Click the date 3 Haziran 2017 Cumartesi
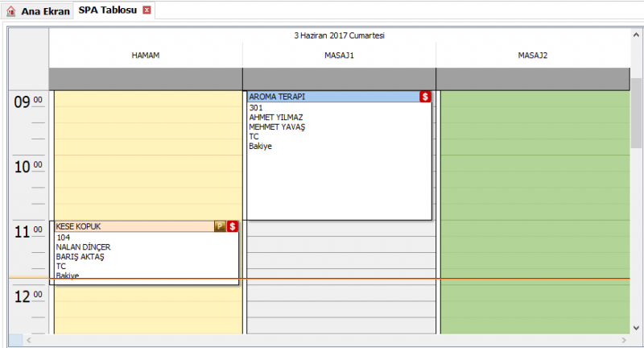This screenshot has width=644, height=348. tap(339, 35)
